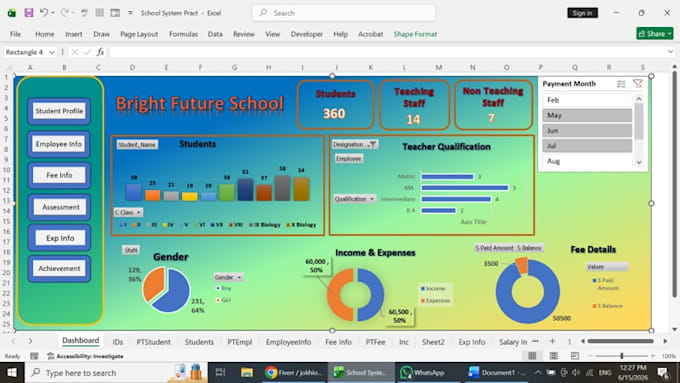Image resolution: width=680 pixels, height=383 pixels.
Task: Switch to the EmployeeInfo sheet tab
Action: click(288, 342)
